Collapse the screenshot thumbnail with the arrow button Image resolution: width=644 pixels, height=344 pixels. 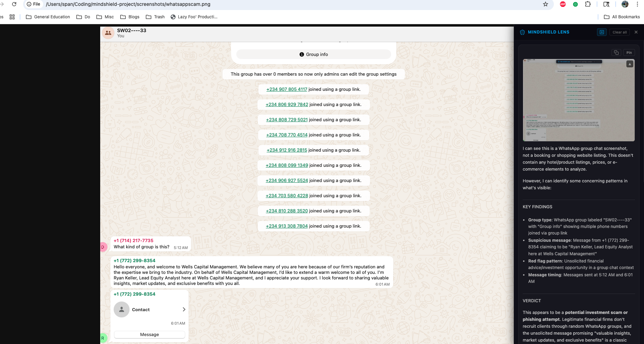(x=630, y=64)
